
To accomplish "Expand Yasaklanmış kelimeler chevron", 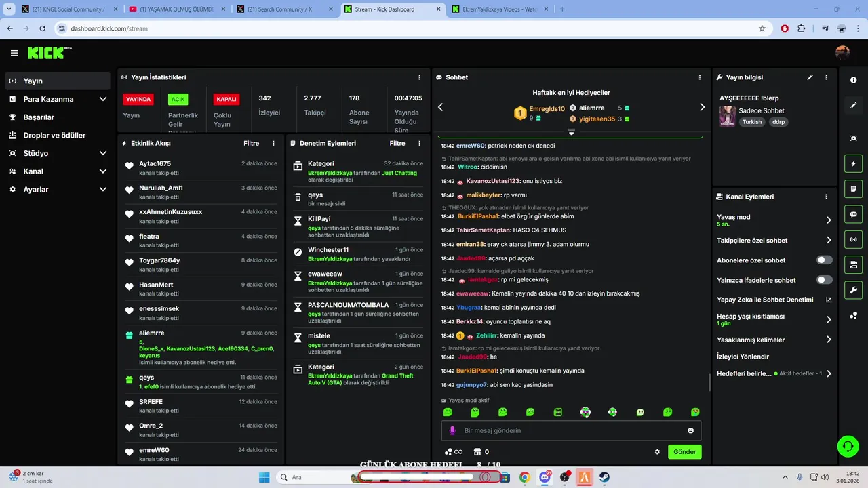I will coord(829,340).
